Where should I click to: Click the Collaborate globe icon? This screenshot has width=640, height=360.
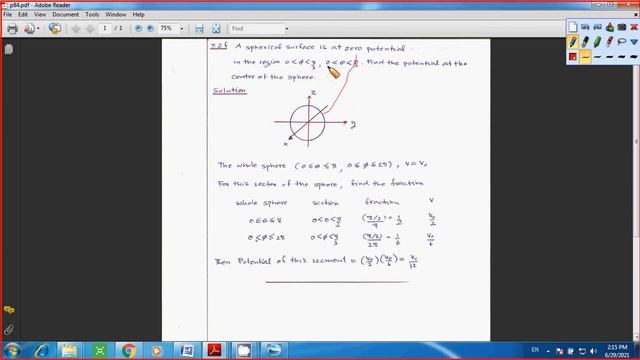pos(54,29)
